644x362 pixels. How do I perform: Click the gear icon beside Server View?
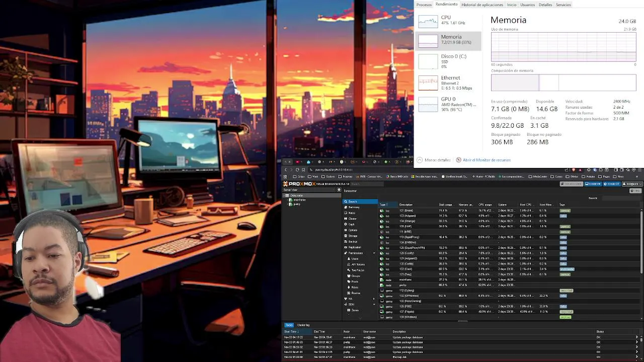[x=339, y=190]
